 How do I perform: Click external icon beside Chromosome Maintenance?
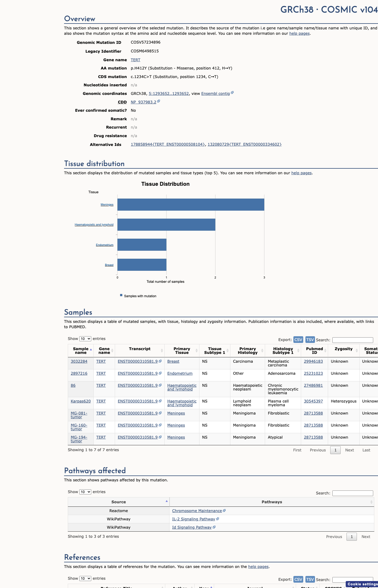pos(224,510)
